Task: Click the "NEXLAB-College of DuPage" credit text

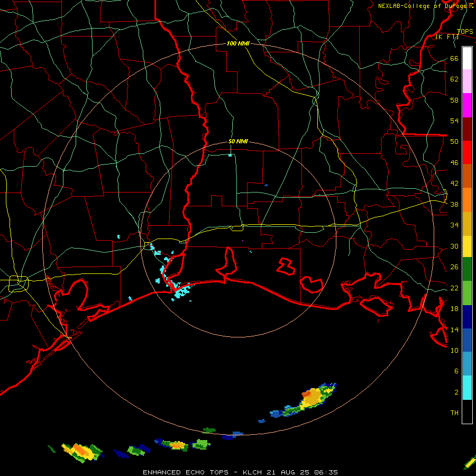Action: click(423, 6)
